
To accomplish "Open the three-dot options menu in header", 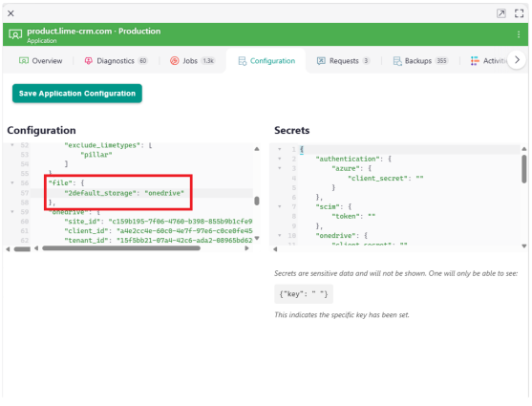I will click(x=519, y=34).
